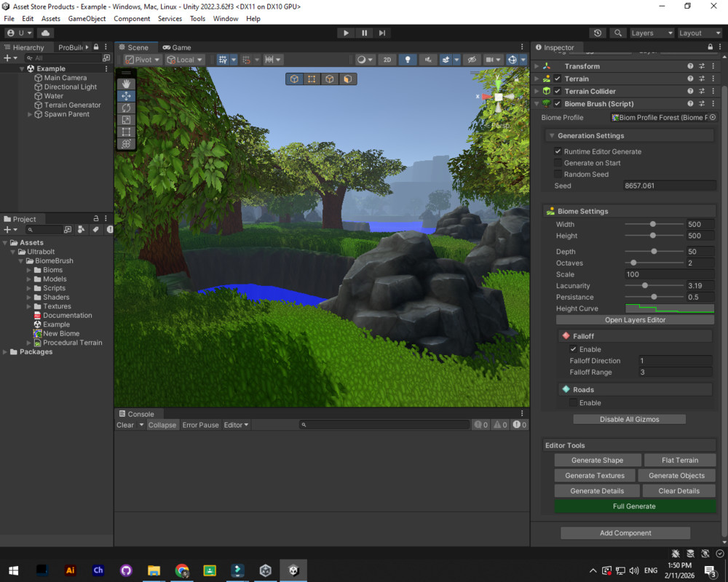Viewport: 728px width, 582px height.
Task: Toggle hidden objects visibility icon
Action: point(472,60)
